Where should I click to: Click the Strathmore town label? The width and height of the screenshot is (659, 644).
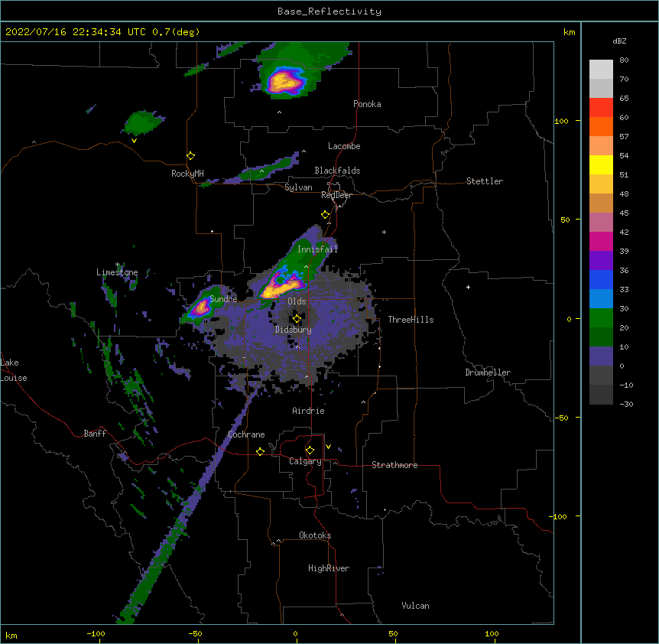394,465
